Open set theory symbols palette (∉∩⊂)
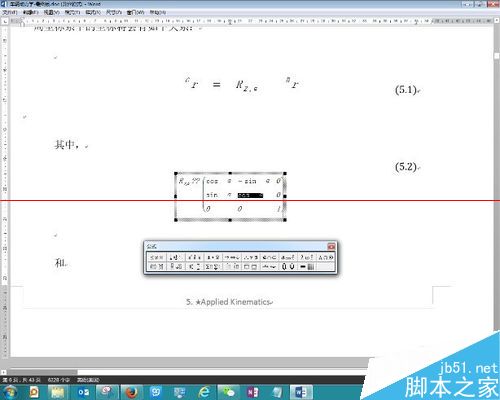This screenshot has width=500, height=400. (270, 257)
